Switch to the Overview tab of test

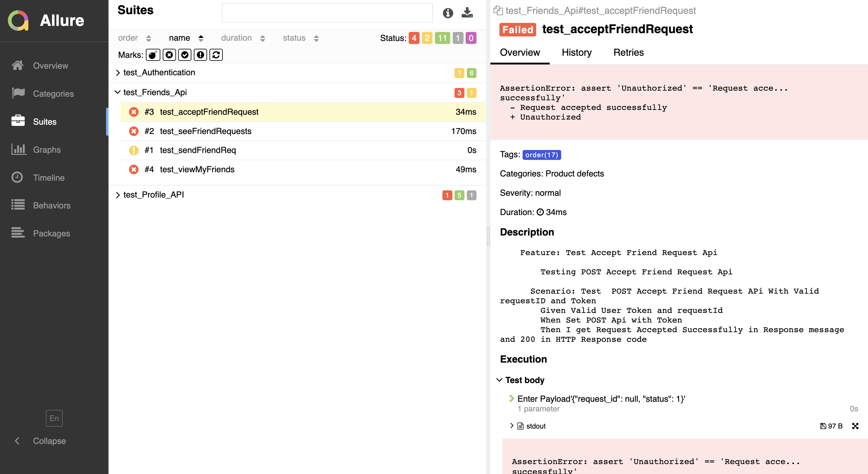coord(520,52)
